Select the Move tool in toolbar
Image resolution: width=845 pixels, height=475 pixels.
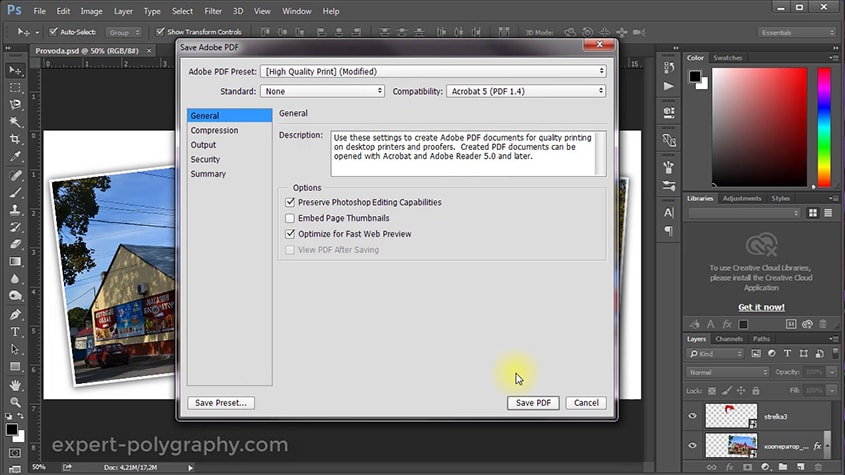(x=15, y=70)
